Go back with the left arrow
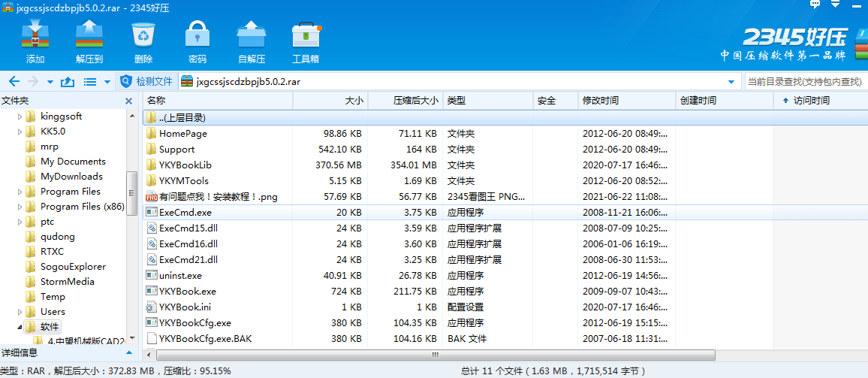The height and width of the screenshot is (378, 868). (x=14, y=82)
